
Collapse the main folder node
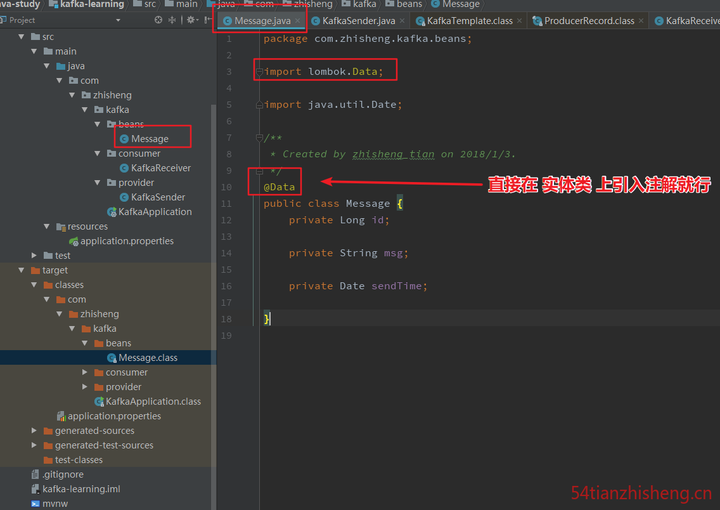click(x=34, y=51)
